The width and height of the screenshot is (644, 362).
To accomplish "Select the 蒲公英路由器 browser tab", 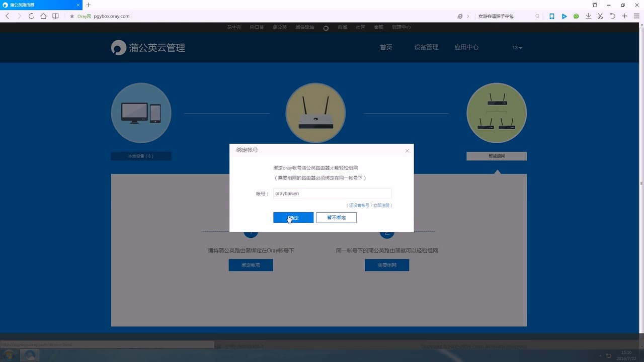I will point(40,5).
